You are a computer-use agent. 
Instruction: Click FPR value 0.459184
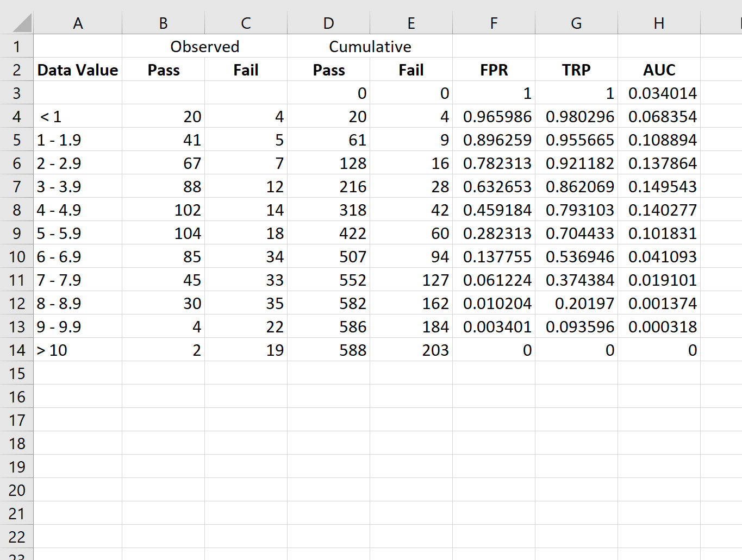[494, 210]
